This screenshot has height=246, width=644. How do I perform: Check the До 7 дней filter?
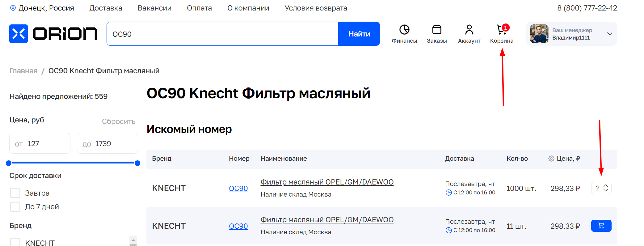(15, 207)
